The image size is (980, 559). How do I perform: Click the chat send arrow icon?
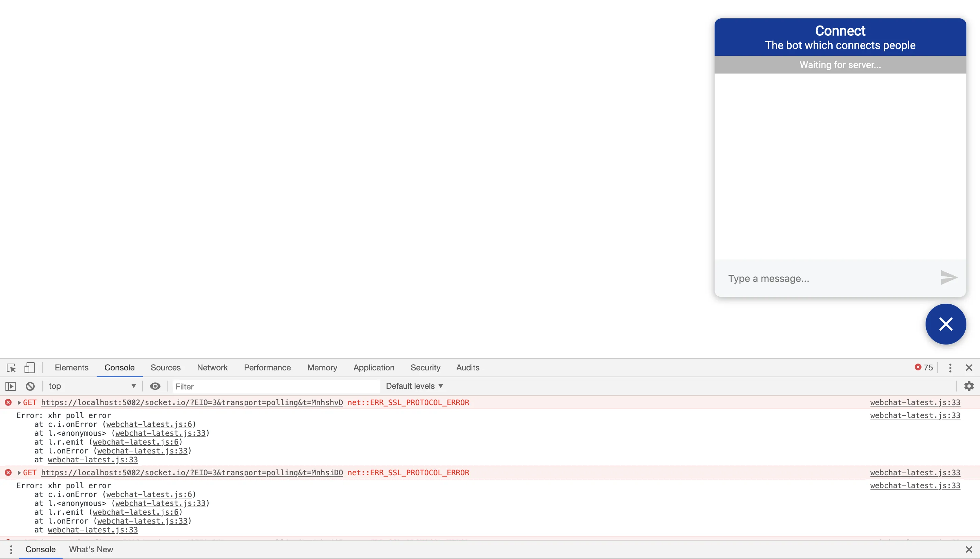(949, 278)
